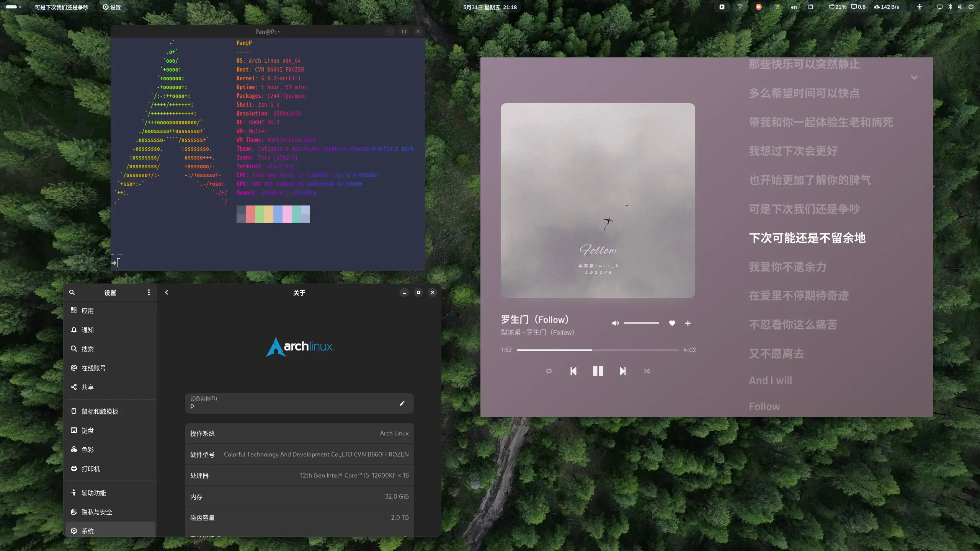Click the 硬件型号 row
Image resolution: width=980 pixels, height=551 pixels.
[x=299, y=454]
